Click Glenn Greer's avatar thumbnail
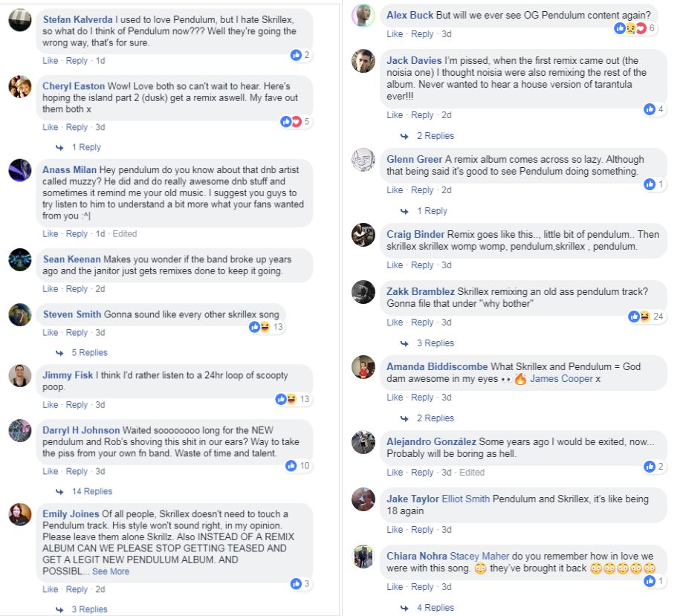The width and height of the screenshot is (683, 616). [363, 160]
